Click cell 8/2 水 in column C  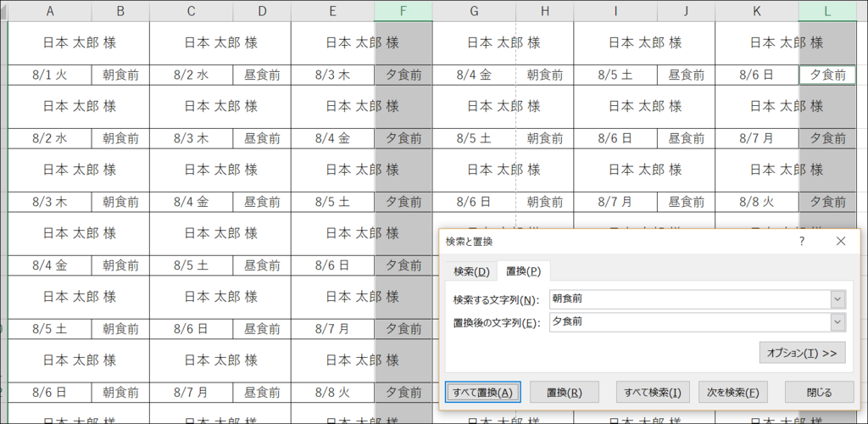[191, 75]
